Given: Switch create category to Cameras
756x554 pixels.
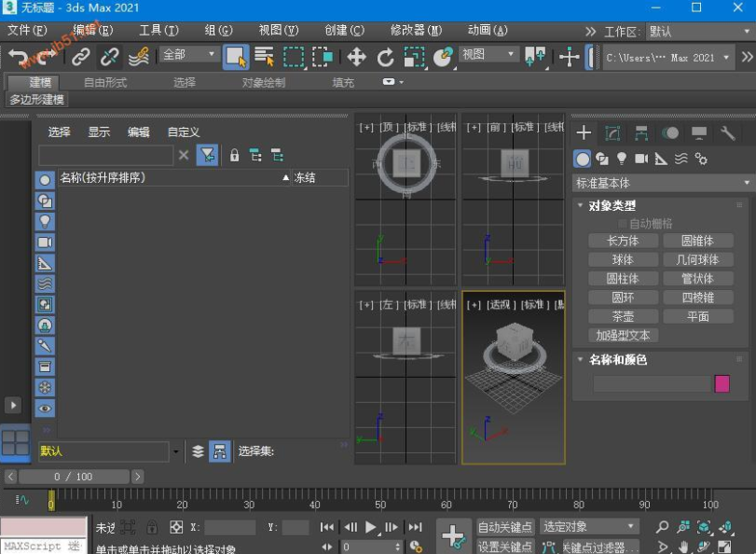Looking at the screenshot, I should click(641, 159).
